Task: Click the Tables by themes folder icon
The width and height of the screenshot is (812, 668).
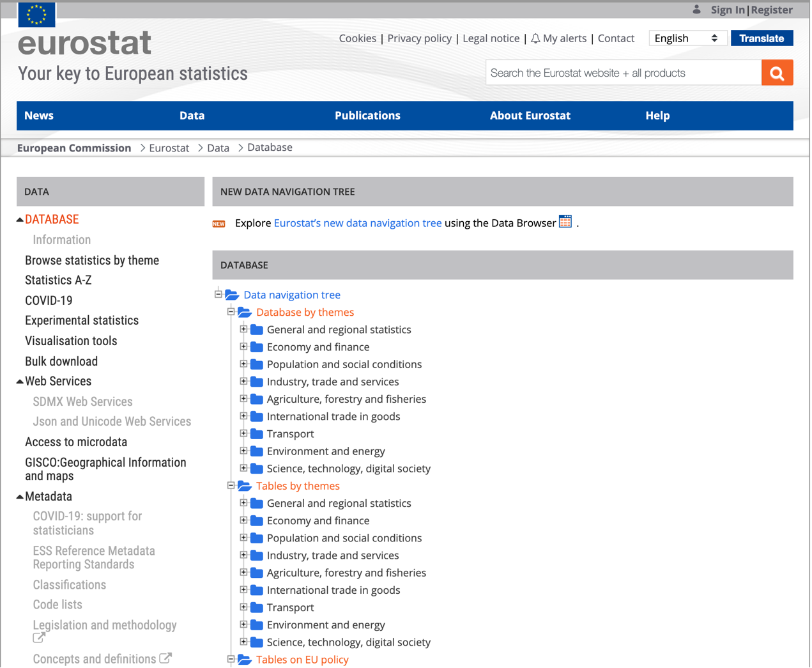Action: point(245,486)
